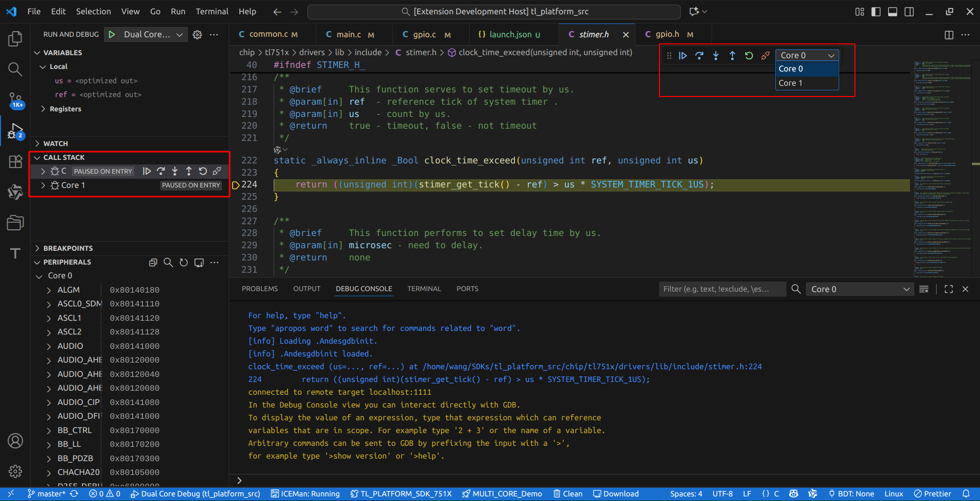Click the Download button in status bar

616,494
